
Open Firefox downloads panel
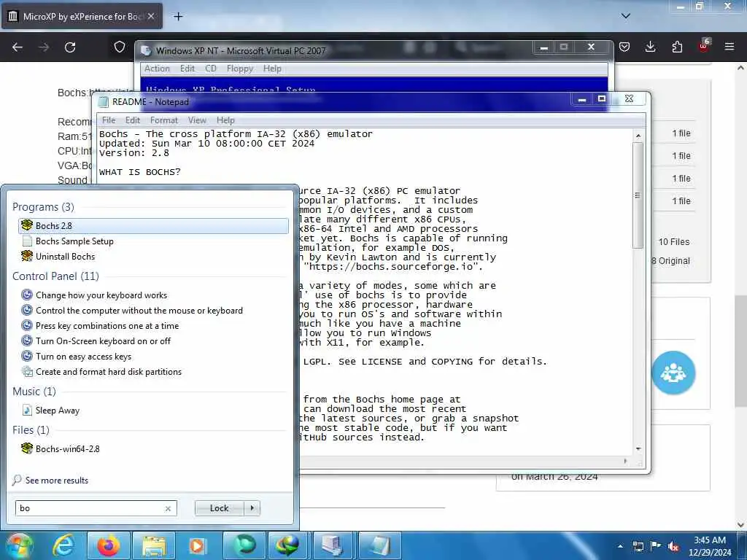650,47
